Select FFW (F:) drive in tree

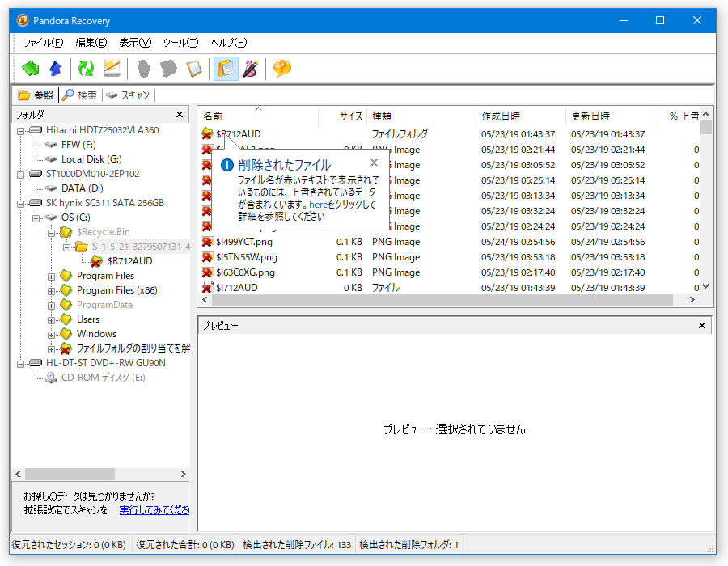click(78, 145)
